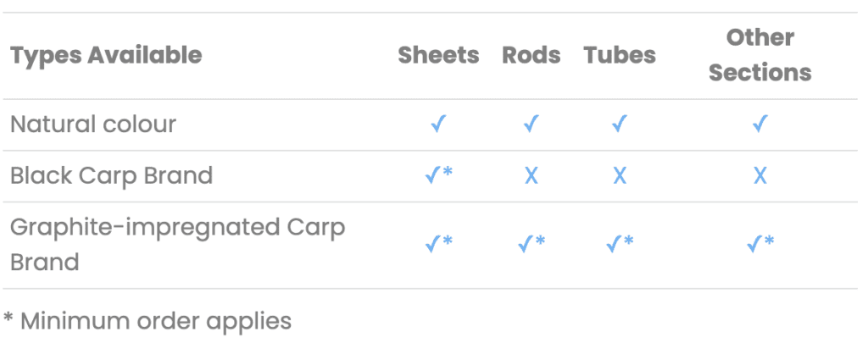Click the Black Carp Brand Tubes X mark
Image resolution: width=868 pixels, height=354 pixels.
pyautogui.click(x=620, y=176)
